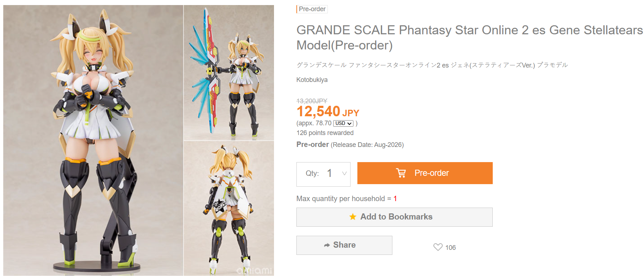Click the share arrow icon
This screenshot has height=278, width=644.
(x=327, y=245)
